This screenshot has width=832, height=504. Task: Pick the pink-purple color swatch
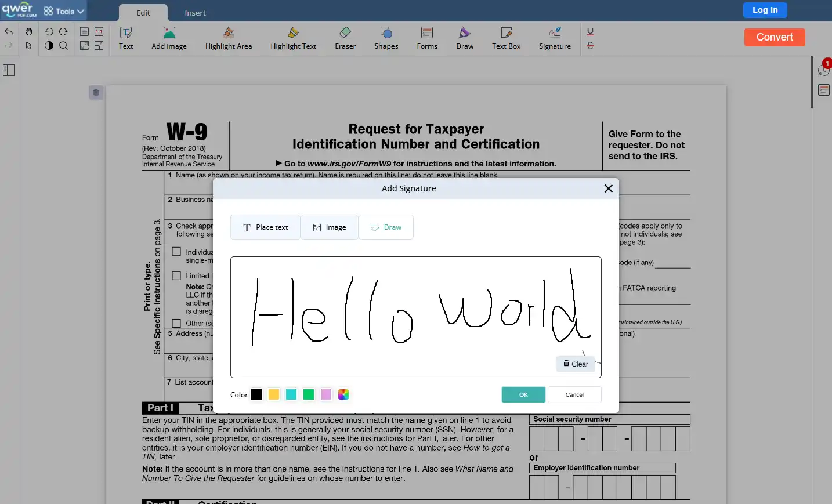click(x=326, y=394)
